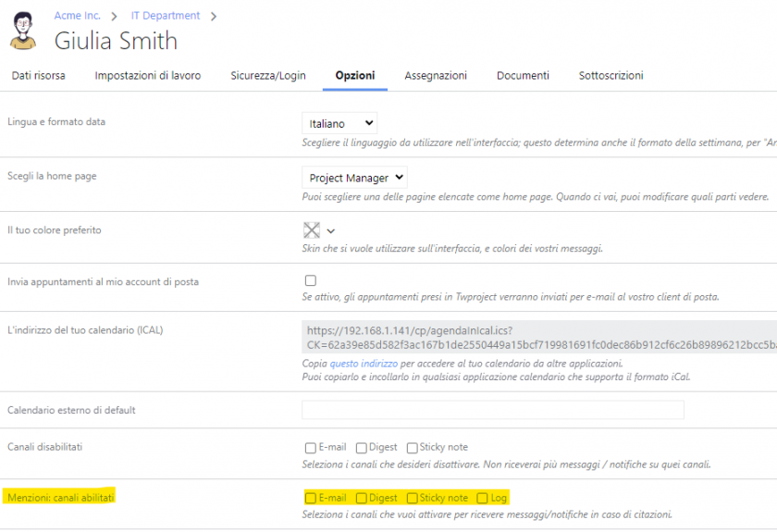The width and height of the screenshot is (777, 532).
Task: Click the favorite color skin swatch
Action: click(x=311, y=230)
